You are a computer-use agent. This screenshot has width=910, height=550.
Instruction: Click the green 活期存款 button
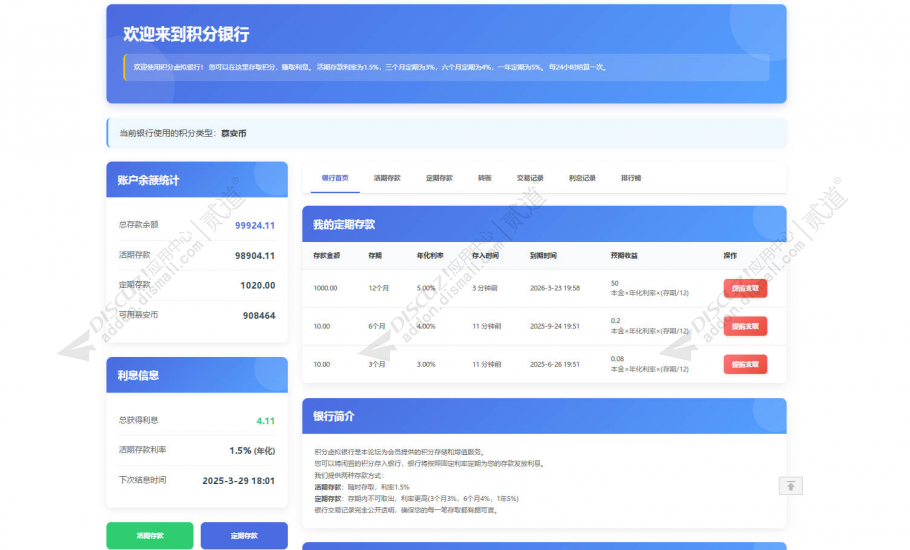pos(150,535)
